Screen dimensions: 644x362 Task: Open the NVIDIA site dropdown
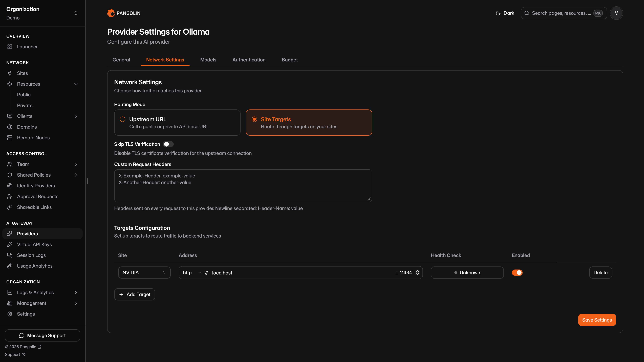[x=144, y=273]
